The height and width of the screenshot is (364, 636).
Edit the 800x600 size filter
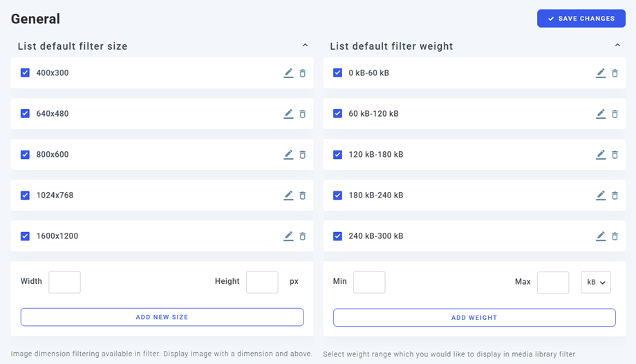coord(288,155)
